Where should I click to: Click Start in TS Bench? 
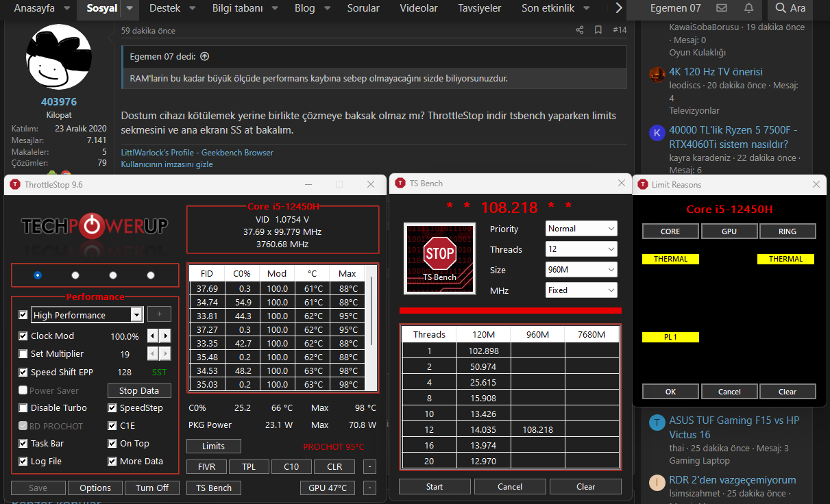click(435, 487)
